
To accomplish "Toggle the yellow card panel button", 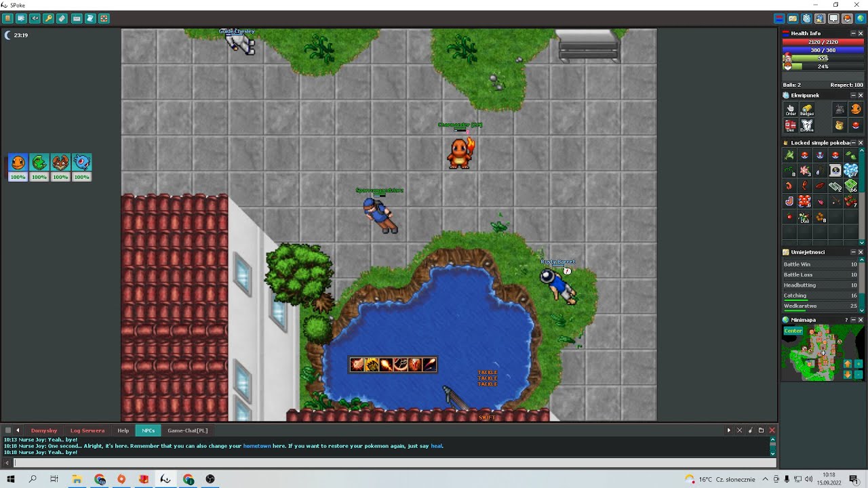I will [793, 18].
